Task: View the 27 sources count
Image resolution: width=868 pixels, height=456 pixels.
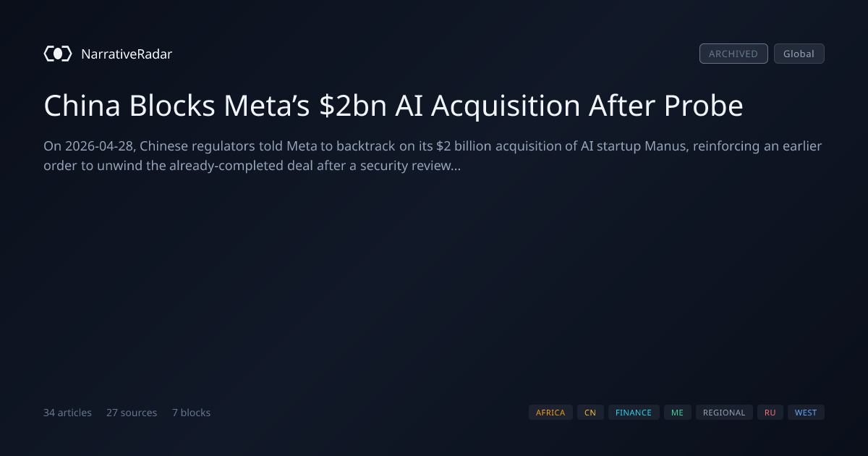Action: click(x=132, y=413)
